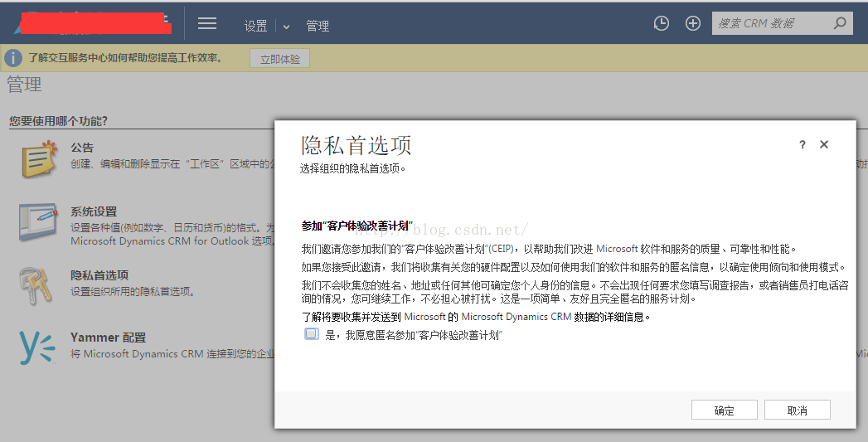Open the 系统设置 system settings icon
This screenshot has width=868, height=442.
pos(37,221)
